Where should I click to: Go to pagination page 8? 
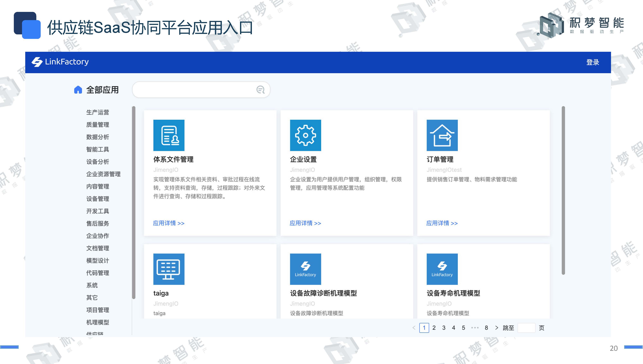point(486,328)
